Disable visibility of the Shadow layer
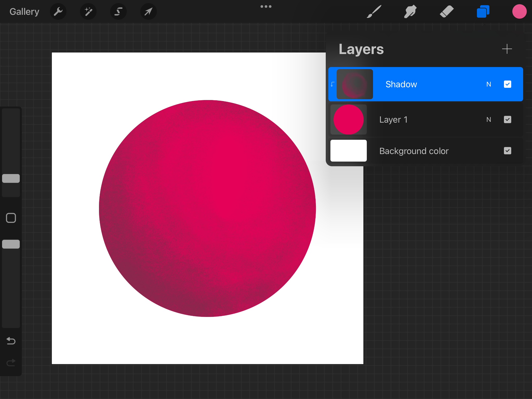532x399 pixels. click(507, 84)
